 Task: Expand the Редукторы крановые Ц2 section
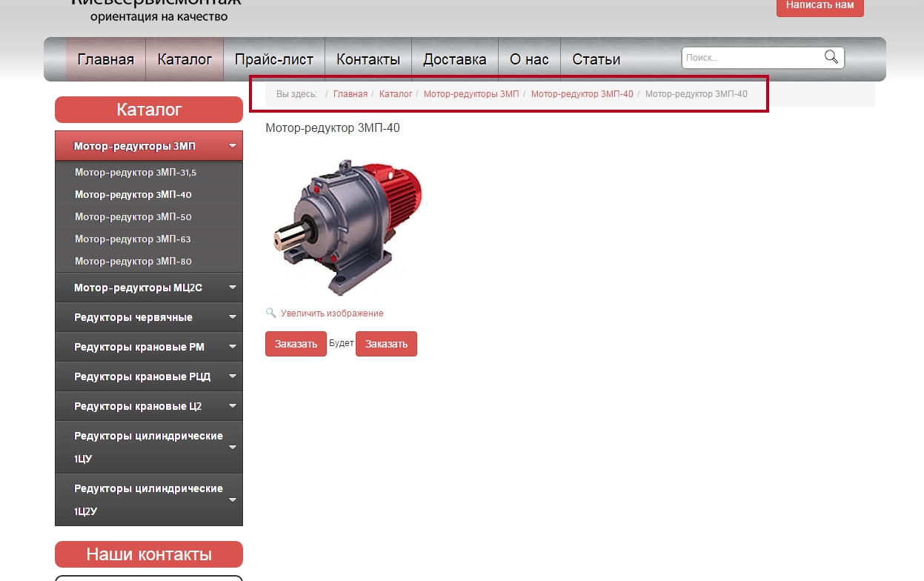[x=233, y=406]
